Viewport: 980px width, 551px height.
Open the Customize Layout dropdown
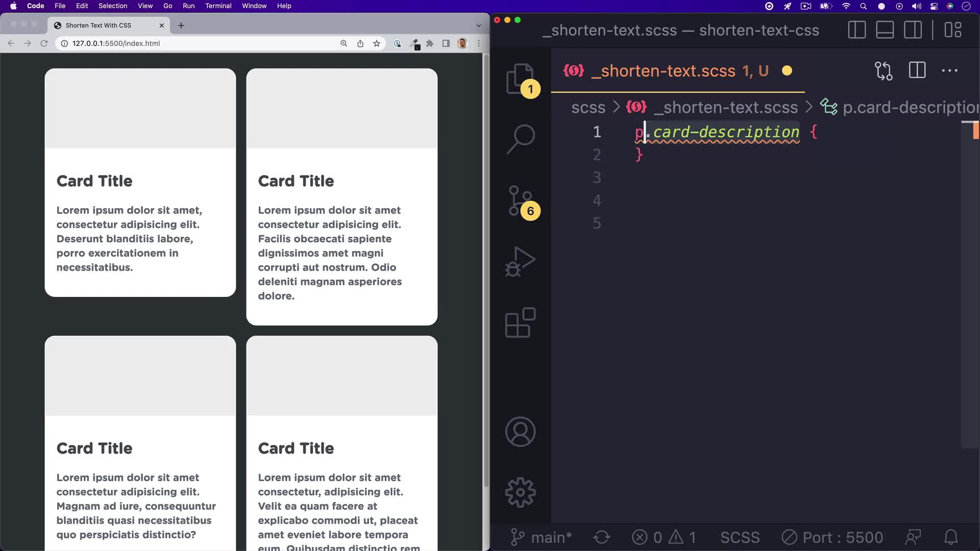click(x=953, y=30)
